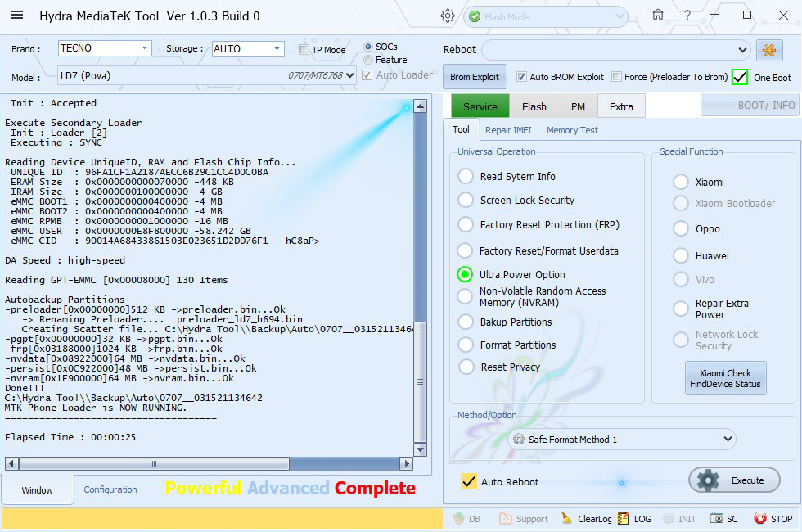Click the vertical log scrollbar thumb
Image resolution: width=802 pixels, height=532 pixels.
click(x=420, y=381)
